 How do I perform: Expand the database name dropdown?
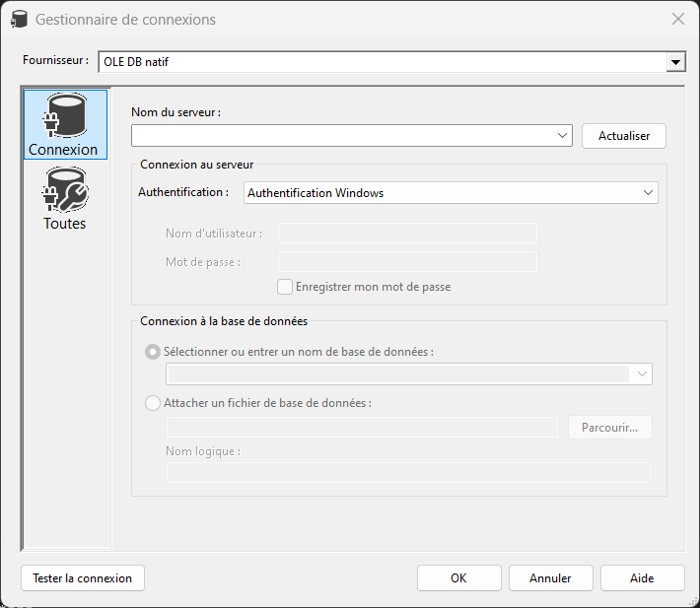tap(642, 373)
